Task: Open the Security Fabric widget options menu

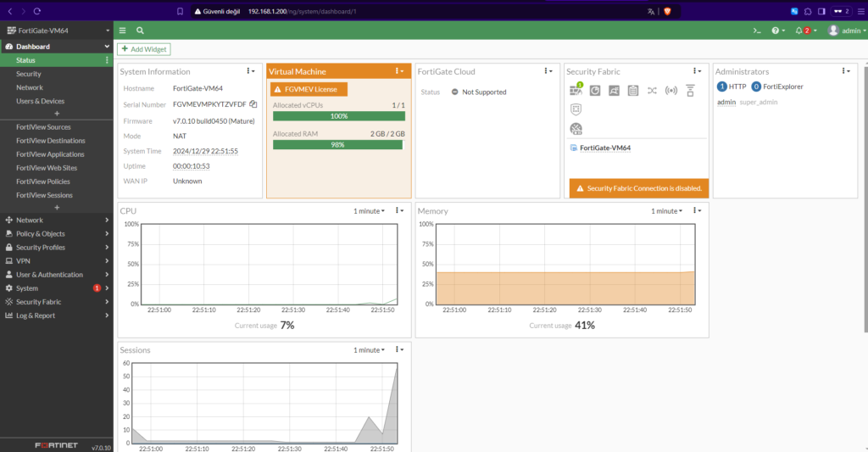Action: [697, 71]
